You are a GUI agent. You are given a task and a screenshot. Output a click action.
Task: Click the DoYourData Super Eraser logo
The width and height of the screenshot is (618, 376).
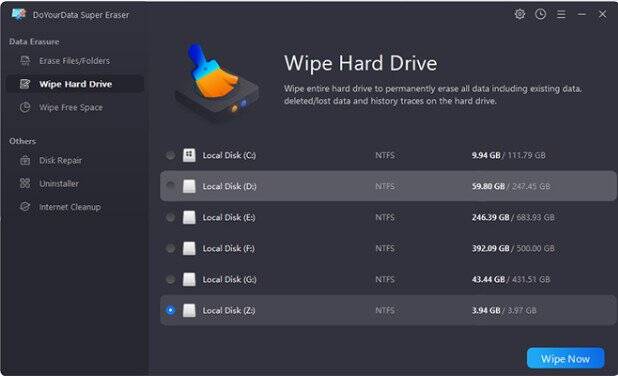tap(18, 14)
